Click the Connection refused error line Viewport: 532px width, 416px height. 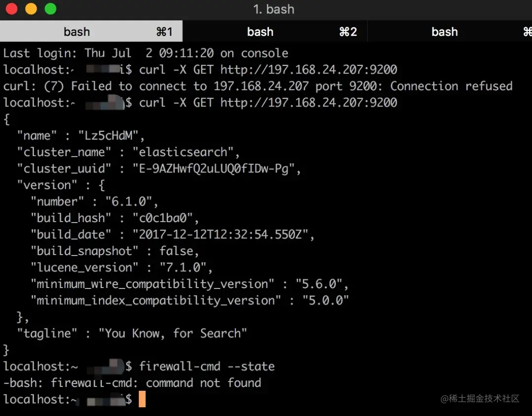click(x=256, y=86)
